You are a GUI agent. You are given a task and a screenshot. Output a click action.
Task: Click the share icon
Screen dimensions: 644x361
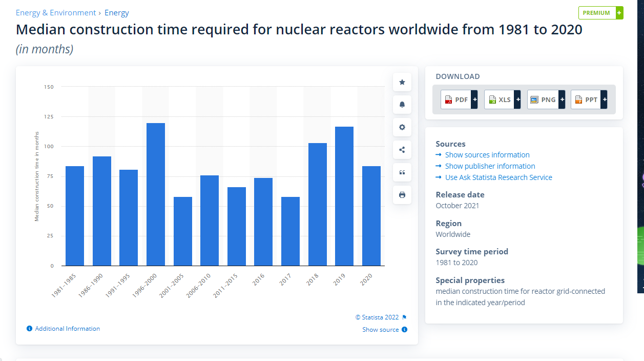click(402, 150)
